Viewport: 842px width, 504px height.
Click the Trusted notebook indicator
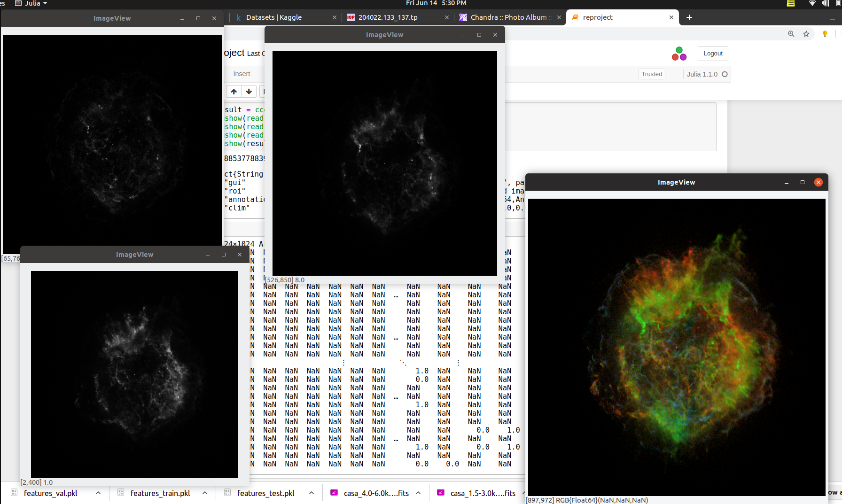pos(652,74)
